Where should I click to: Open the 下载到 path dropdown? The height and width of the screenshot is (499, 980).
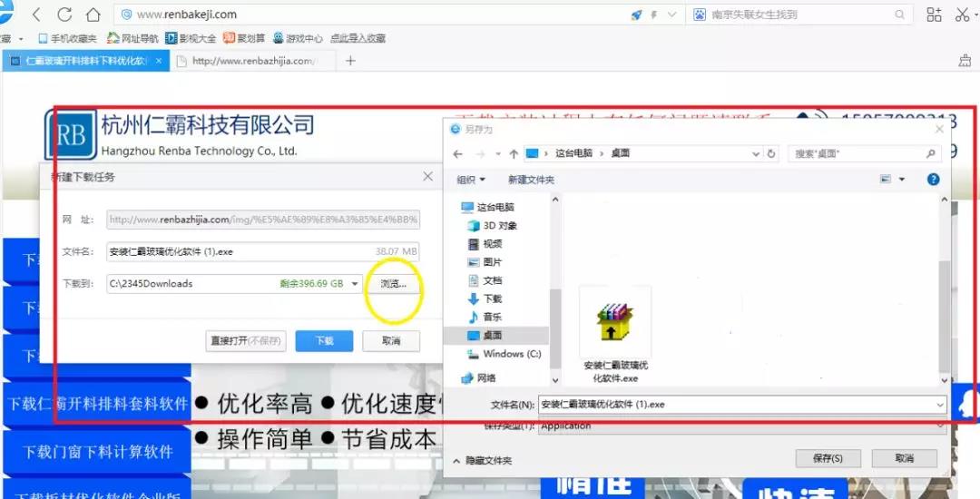[x=355, y=284]
